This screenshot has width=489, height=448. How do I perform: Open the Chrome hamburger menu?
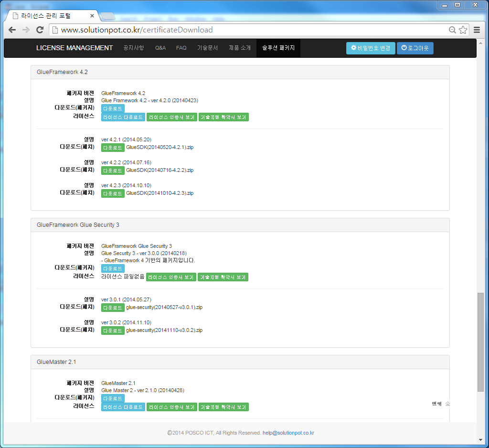(x=477, y=30)
